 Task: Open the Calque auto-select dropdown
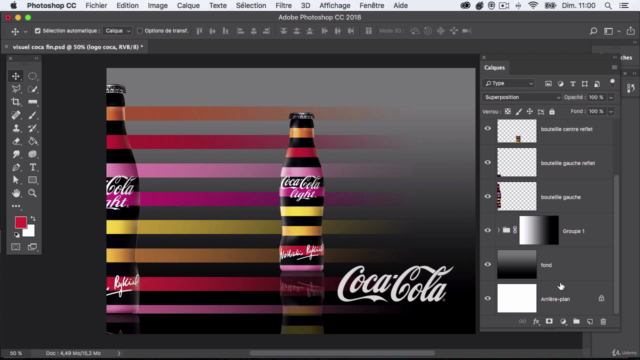click(x=118, y=31)
